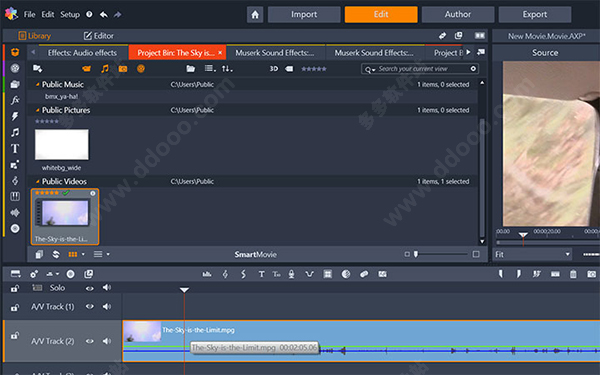Open the music note category in sidebar
The image size is (600, 375).
point(15,132)
